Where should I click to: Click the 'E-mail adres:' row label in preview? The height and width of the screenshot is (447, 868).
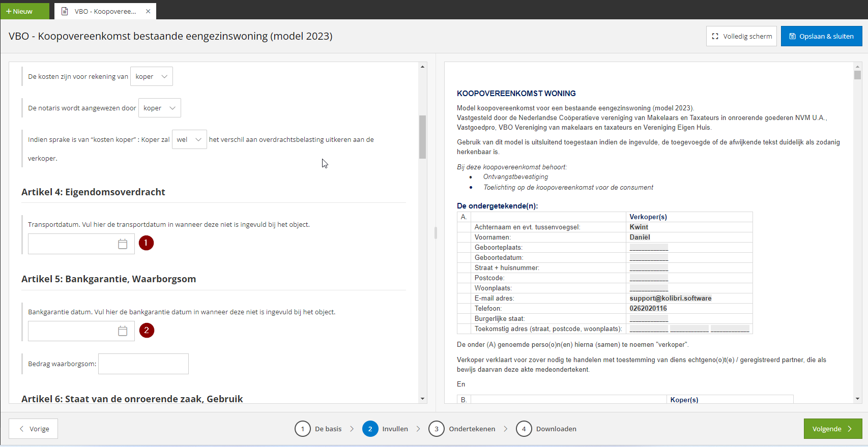tap(494, 298)
